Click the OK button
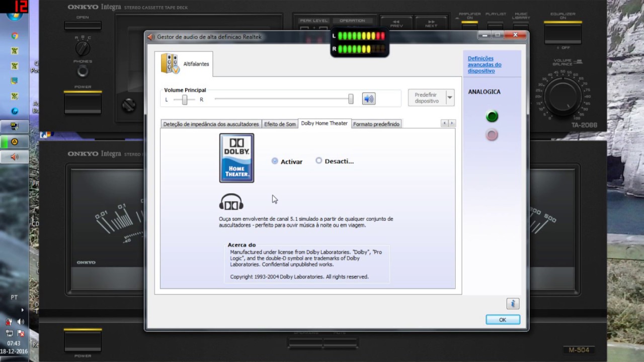 503,320
